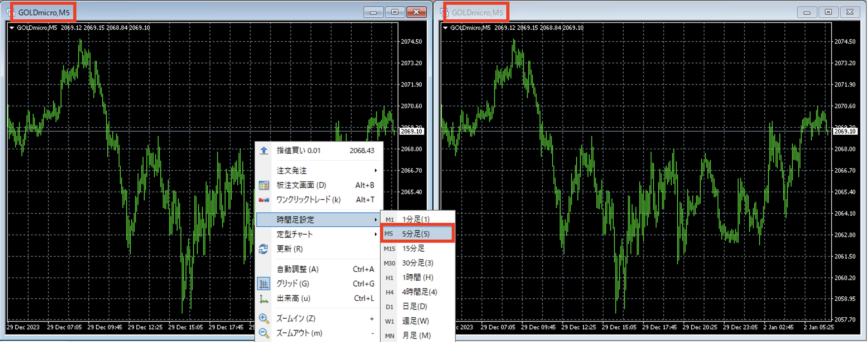The image size is (868, 342).
Task: Click the buy limit arrow icon
Action: [x=264, y=151]
